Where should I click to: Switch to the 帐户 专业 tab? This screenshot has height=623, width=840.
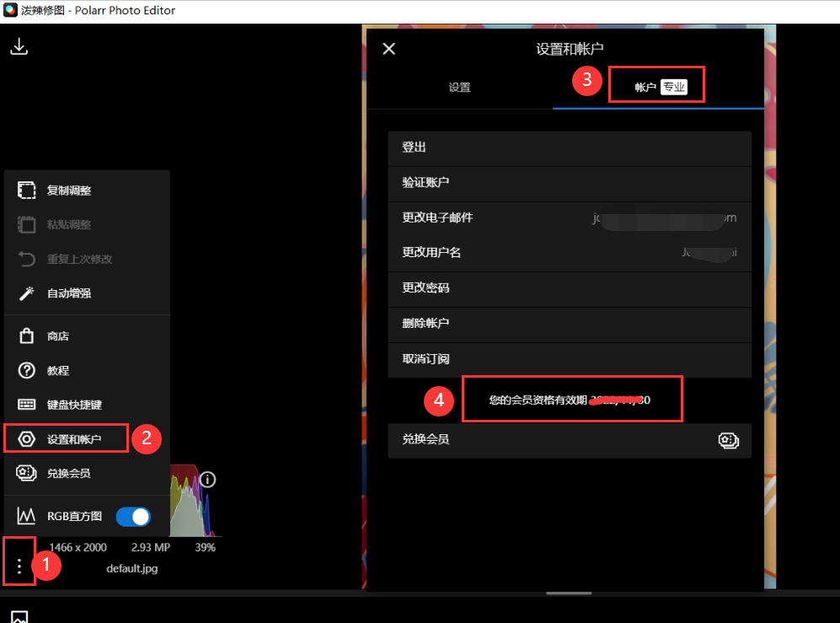pyautogui.click(x=658, y=88)
